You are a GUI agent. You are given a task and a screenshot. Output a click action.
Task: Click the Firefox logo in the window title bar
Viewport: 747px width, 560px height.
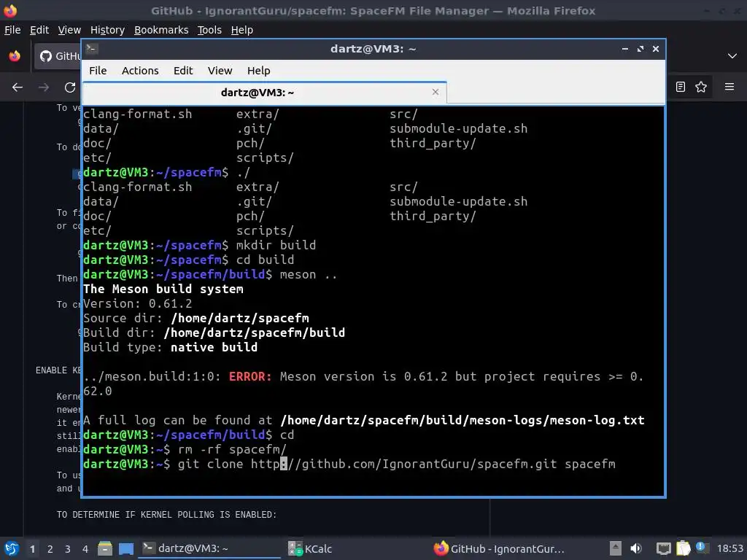[x=10, y=10]
